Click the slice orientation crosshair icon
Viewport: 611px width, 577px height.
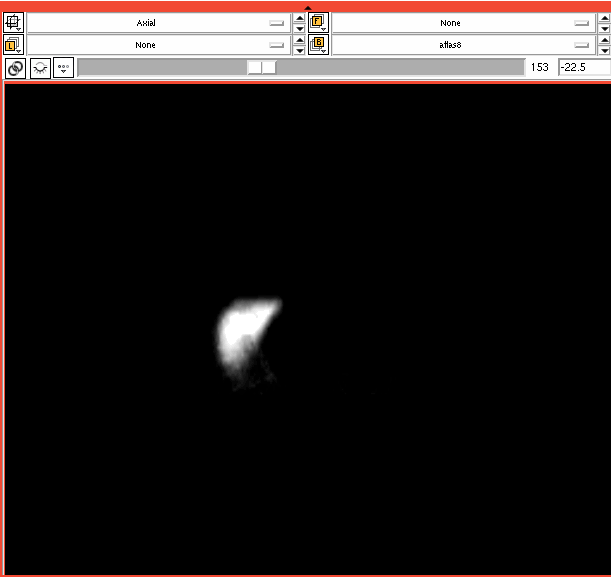pos(15,22)
